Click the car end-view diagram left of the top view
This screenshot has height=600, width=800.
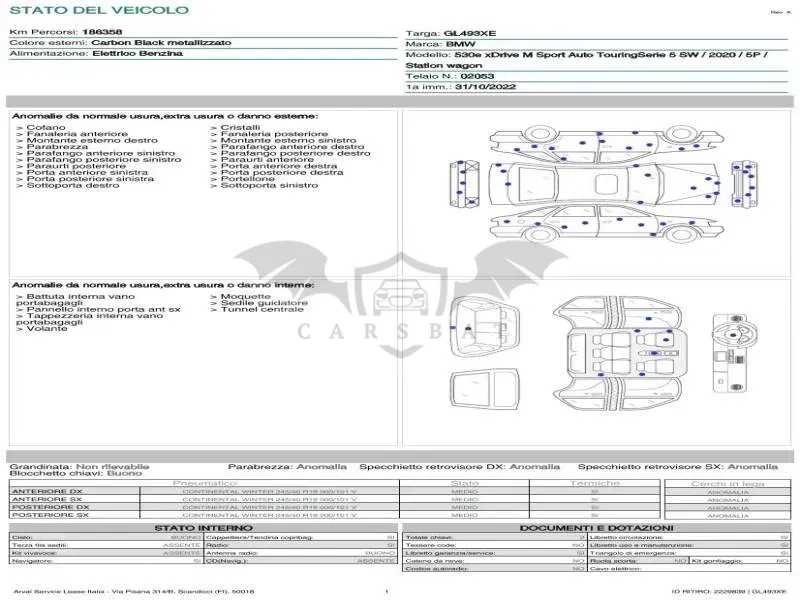tap(465, 184)
